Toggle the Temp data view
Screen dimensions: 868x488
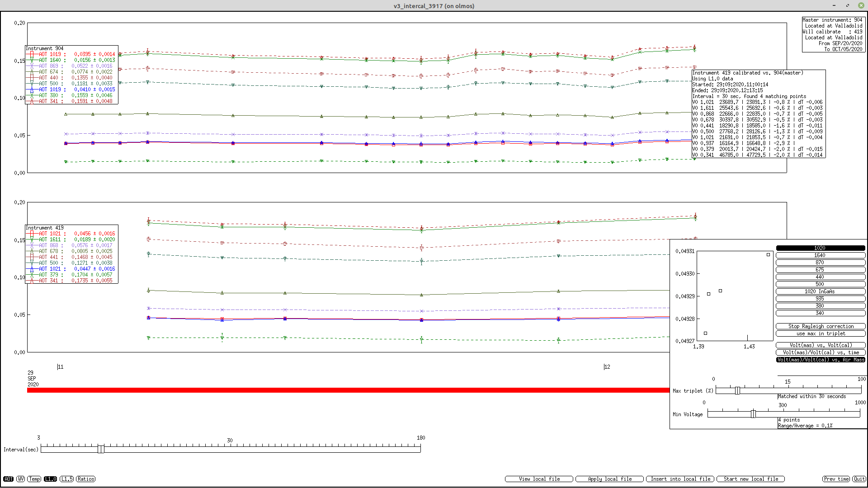click(x=34, y=479)
